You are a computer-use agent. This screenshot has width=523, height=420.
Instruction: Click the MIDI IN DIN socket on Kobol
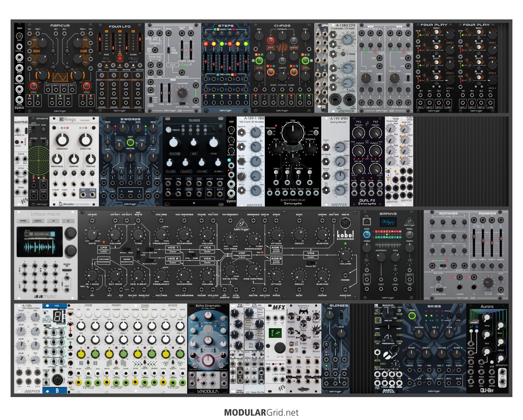pos(345,223)
